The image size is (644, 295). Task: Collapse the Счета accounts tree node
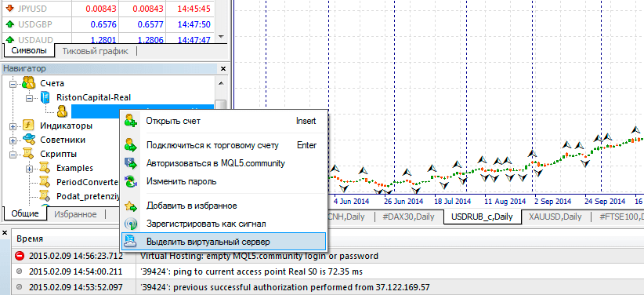13,84
